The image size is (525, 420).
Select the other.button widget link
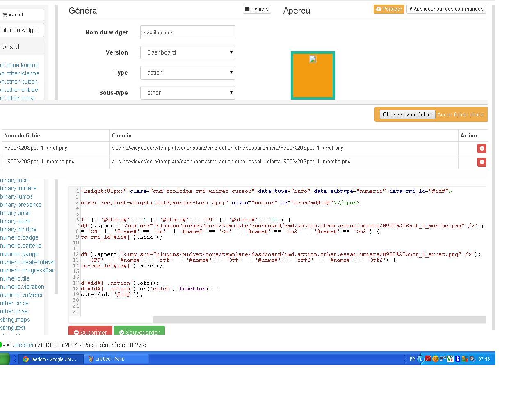[x=19, y=82]
